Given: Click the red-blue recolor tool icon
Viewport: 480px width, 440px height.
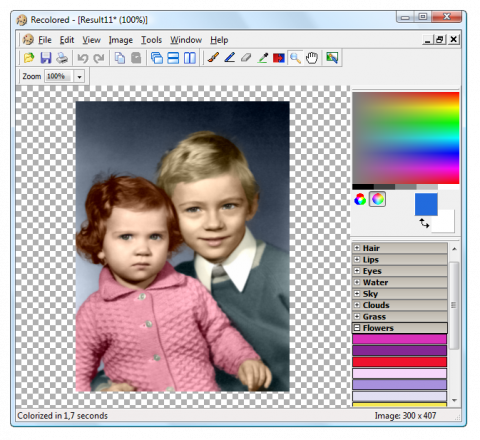Looking at the screenshot, I should click(x=279, y=58).
